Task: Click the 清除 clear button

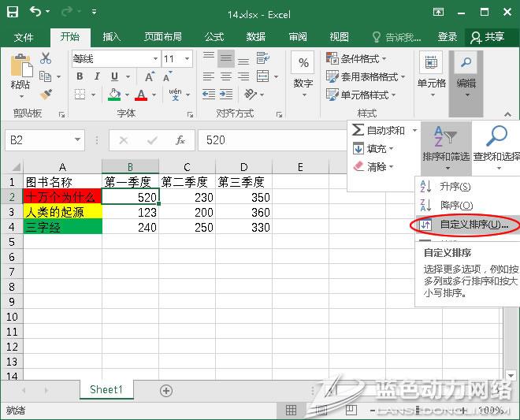Action: 373,166
